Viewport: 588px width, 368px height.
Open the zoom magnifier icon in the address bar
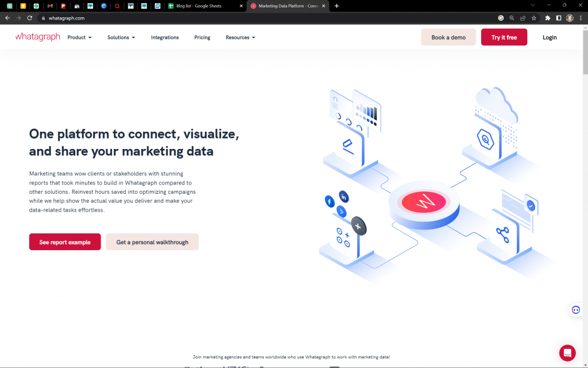coord(512,18)
